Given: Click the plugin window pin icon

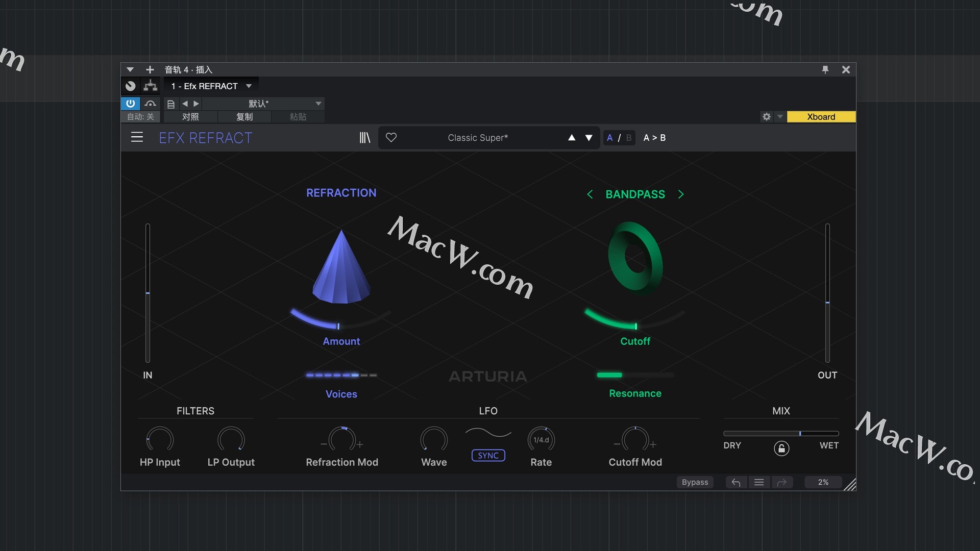Looking at the screenshot, I should coord(825,69).
